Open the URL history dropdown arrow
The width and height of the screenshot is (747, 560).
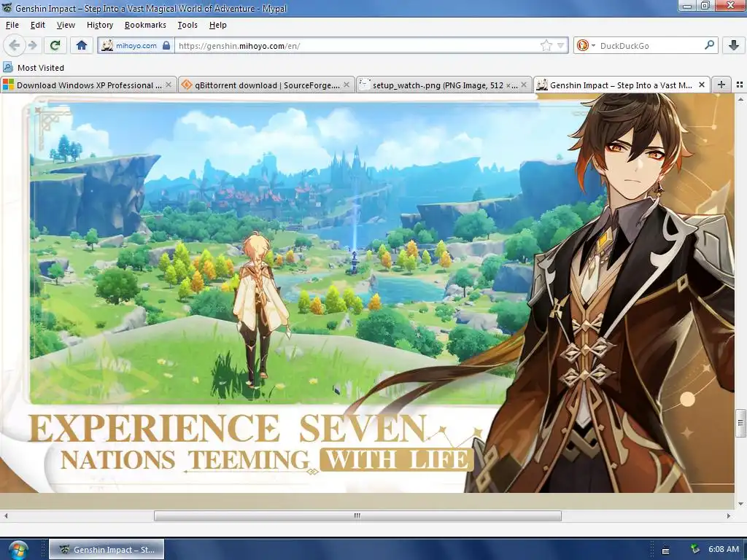[561, 46]
